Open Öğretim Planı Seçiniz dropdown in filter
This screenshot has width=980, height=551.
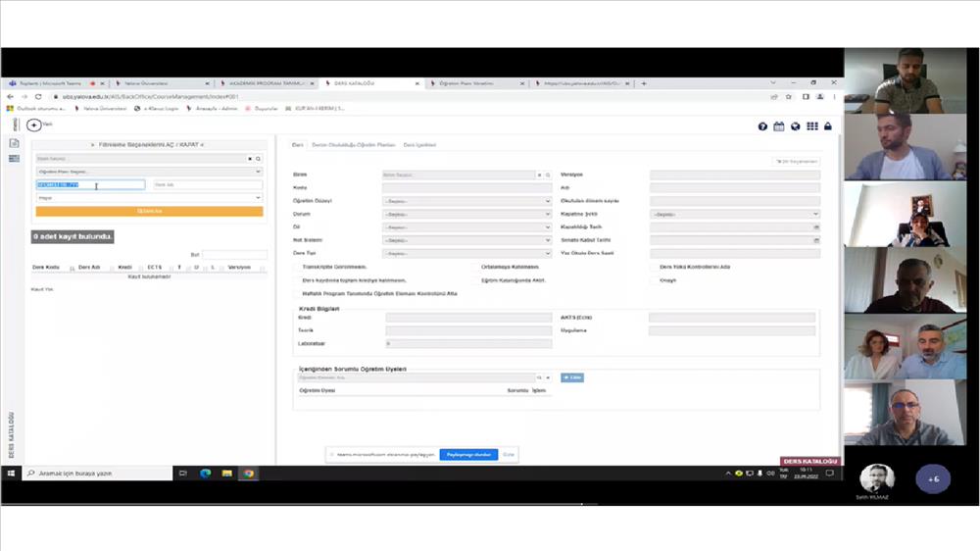[x=149, y=172]
